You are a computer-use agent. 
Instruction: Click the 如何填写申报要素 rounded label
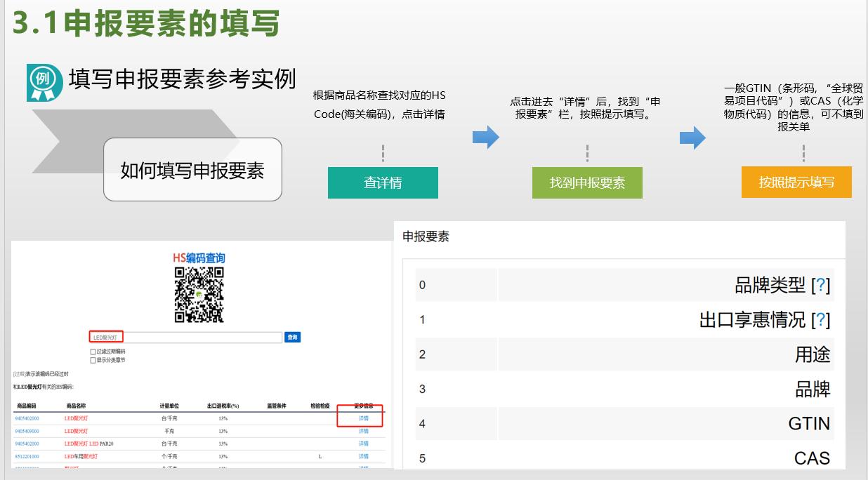tap(192, 170)
